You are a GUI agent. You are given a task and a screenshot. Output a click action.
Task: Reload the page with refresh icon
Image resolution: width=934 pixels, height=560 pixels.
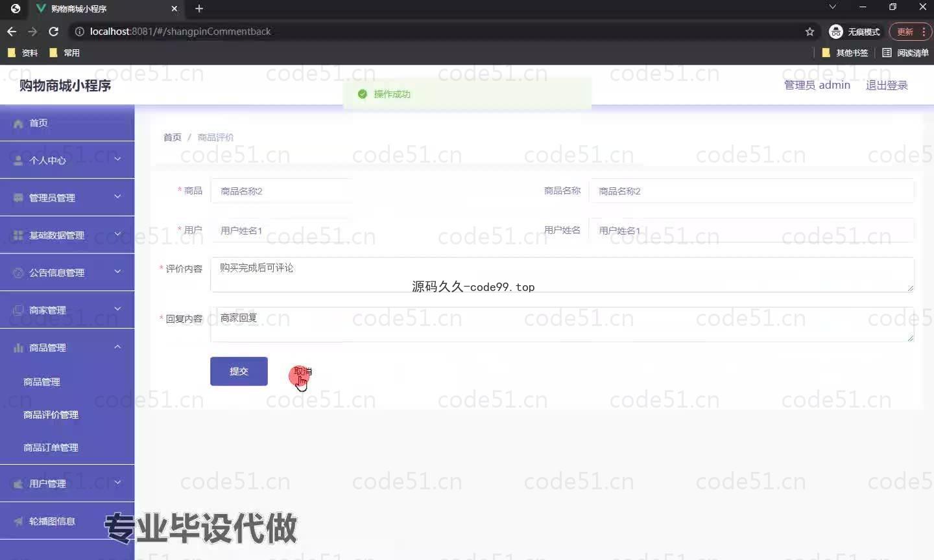(54, 31)
